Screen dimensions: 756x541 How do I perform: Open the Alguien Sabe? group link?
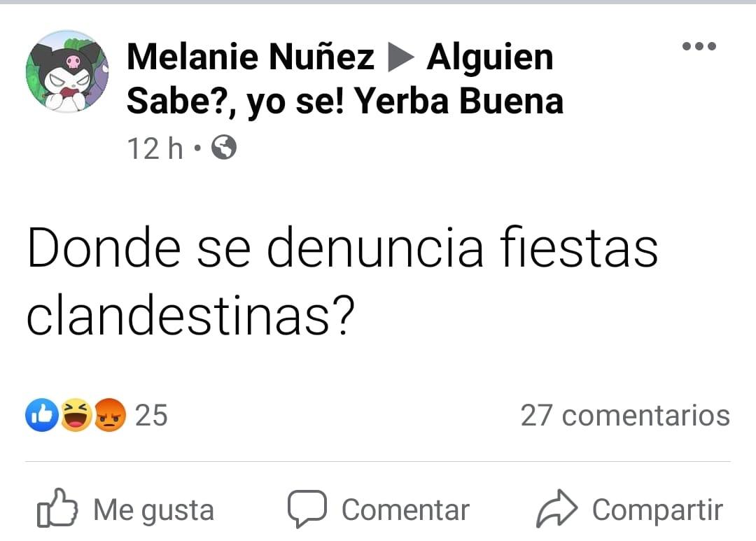(345, 101)
